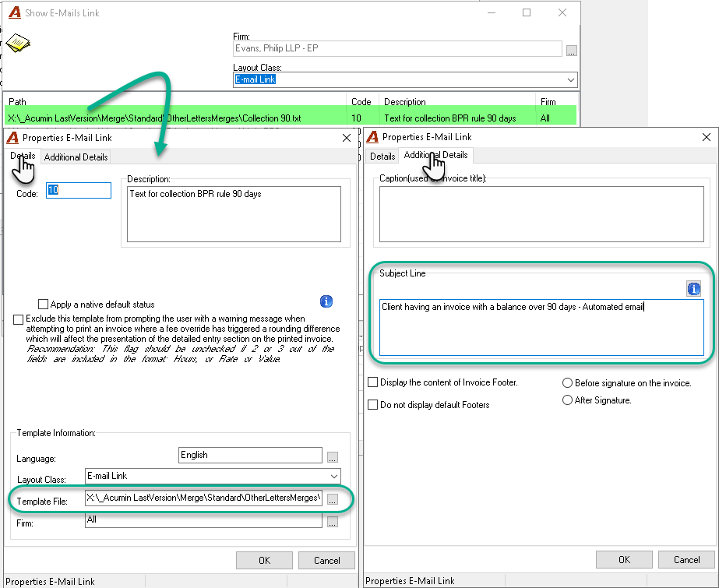The image size is (719, 588).
Task: Click the Code column header
Action: click(x=361, y=102)
